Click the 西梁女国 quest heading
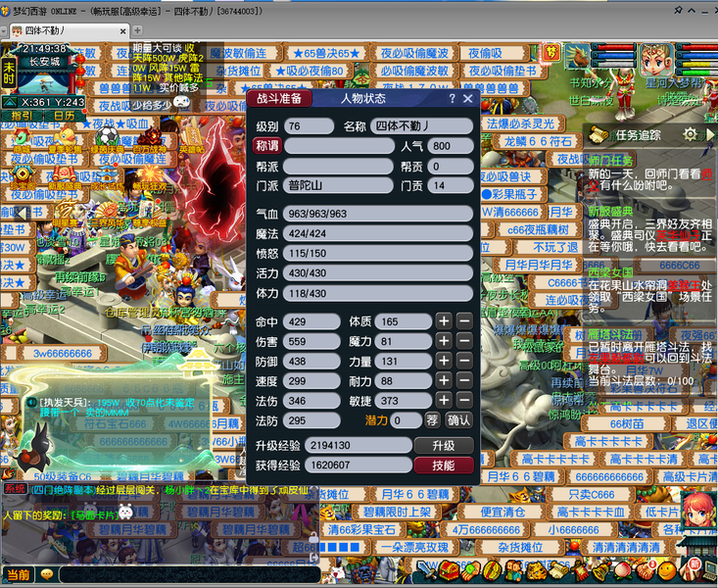The image size is (718, 588). pos(610,272)
